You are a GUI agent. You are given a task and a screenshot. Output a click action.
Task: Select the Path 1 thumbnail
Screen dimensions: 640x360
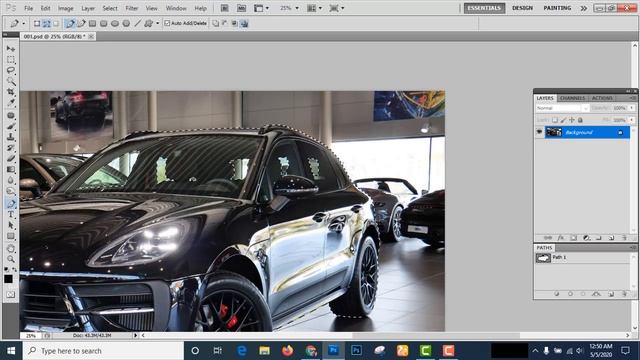pyautogui.click(x=543, y=258)
